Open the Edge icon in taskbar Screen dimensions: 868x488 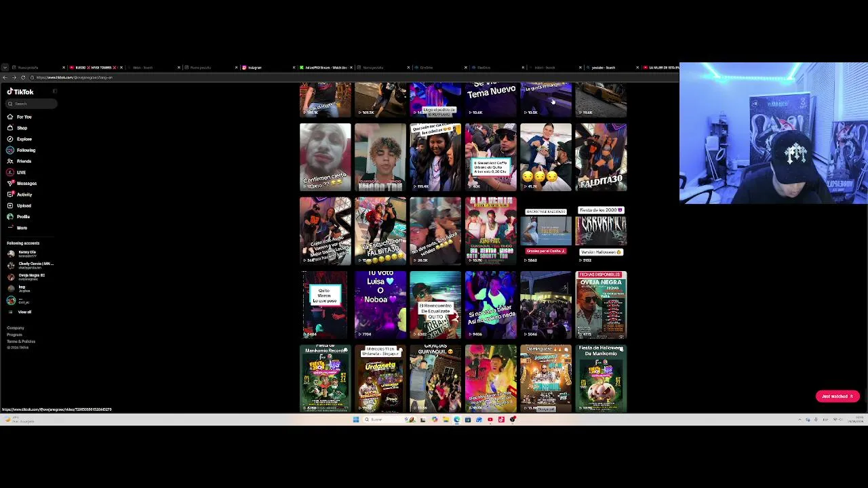click(x=456, y=420)
